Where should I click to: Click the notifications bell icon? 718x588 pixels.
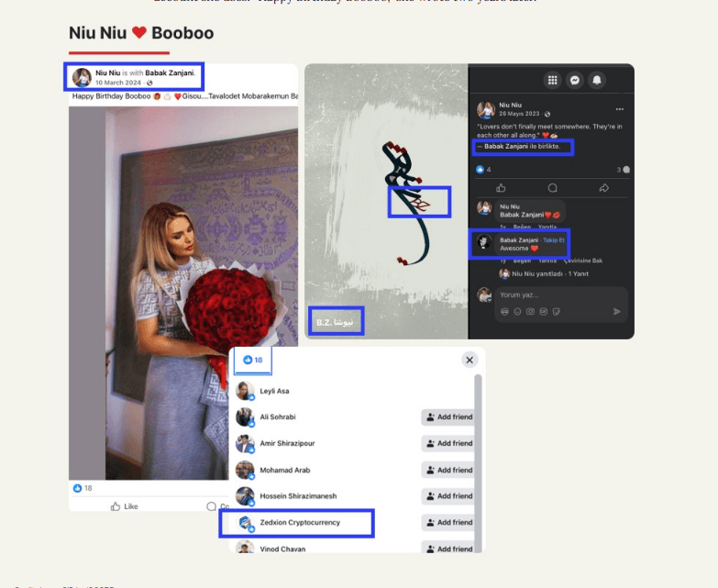(597, 80)
